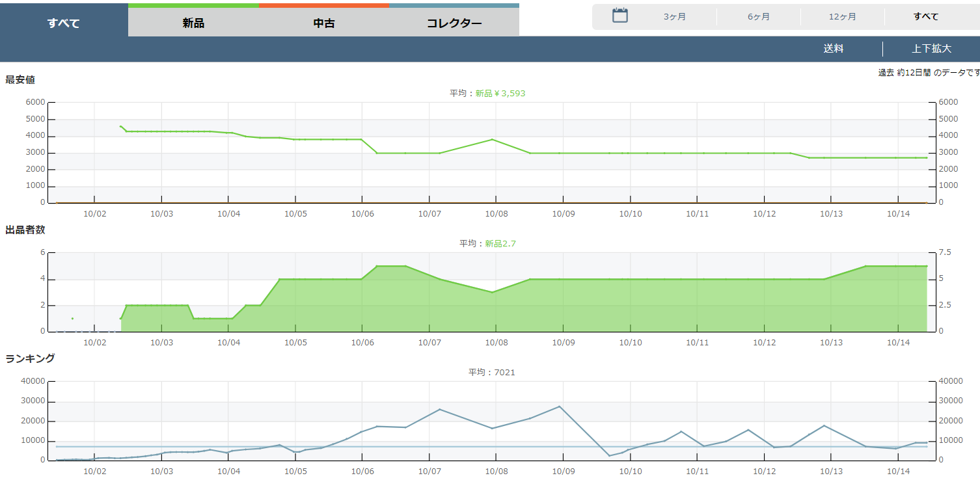Open the calendar date range icon
This screenshot has width=980, height=480.
619,16
